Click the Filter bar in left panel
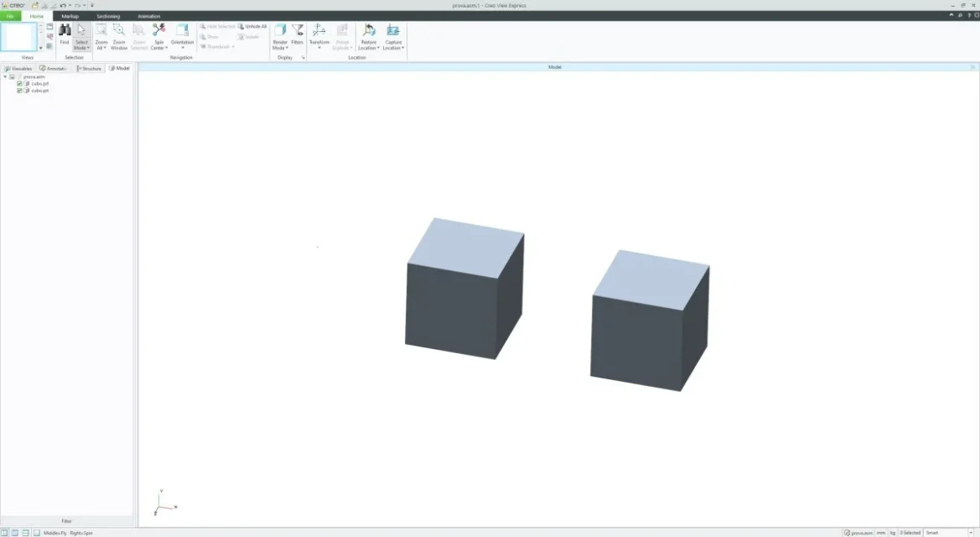The image size is (980, 537). pos(67,521)
